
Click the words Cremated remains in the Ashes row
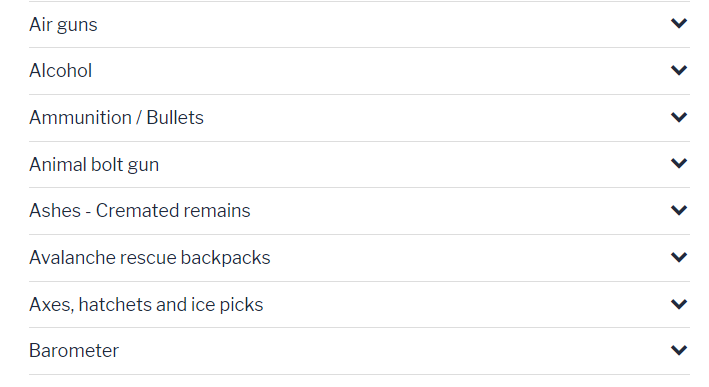(x=173, y=211)
